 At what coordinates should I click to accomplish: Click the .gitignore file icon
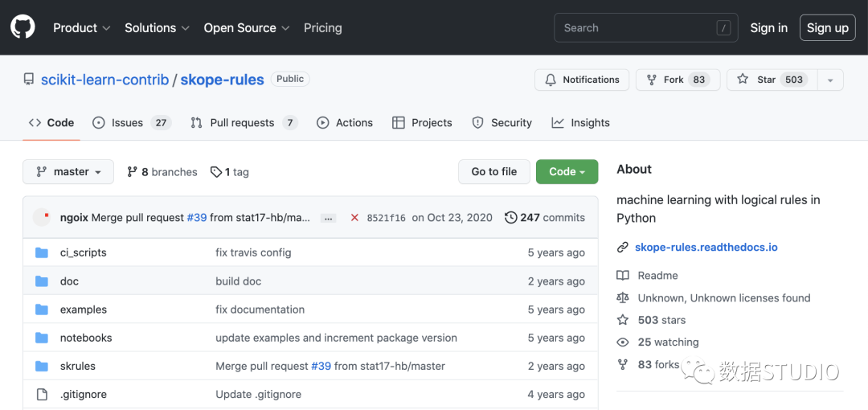click(x=42, y=394)
